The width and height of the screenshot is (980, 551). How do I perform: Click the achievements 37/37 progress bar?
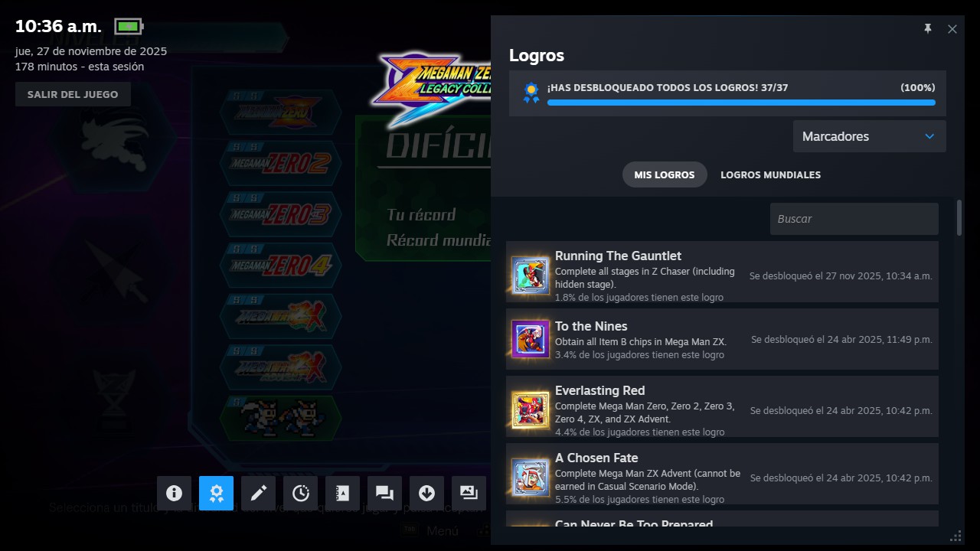pyautogui.click(x=741, y=103)
